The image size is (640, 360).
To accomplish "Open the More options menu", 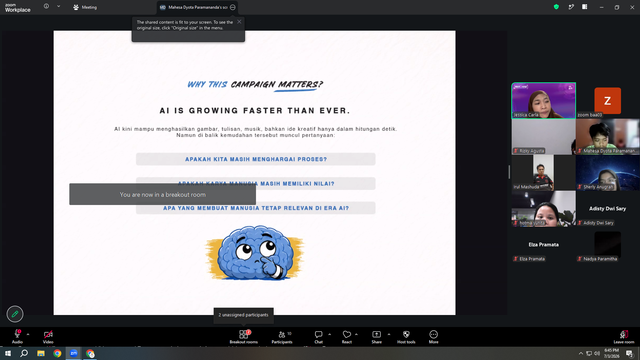I will (433, 336).
